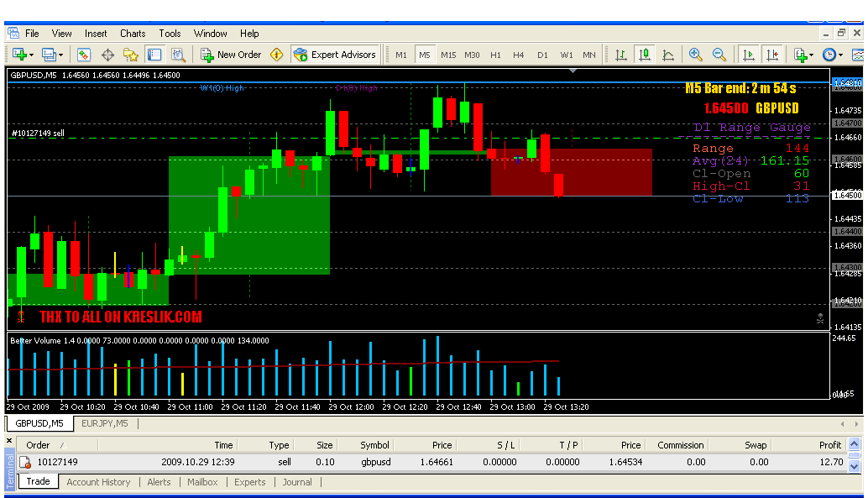This screenshot has height=498, width=868.
Task: Click the chart tabs scroll-left arrow
Action: [843, 424]
